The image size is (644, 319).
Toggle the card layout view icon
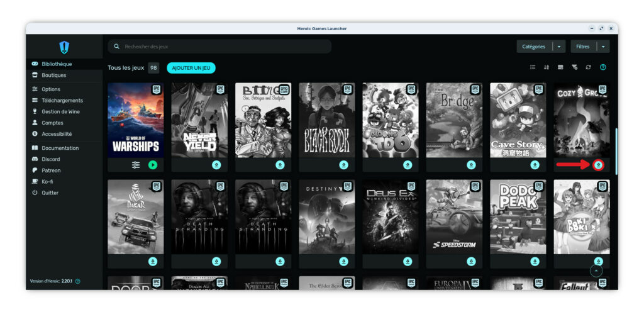(x=560, y=67)
